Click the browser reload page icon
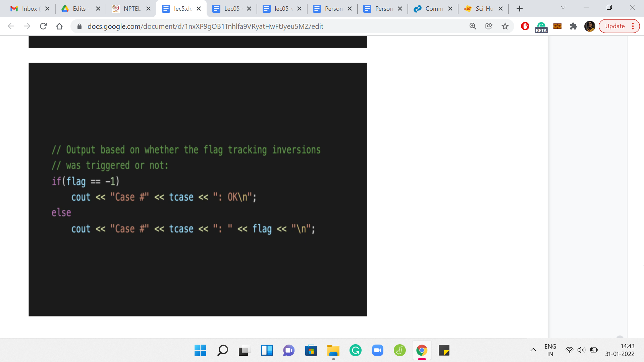Viewport: 644px width, 362px height. [x=43, y=26]
